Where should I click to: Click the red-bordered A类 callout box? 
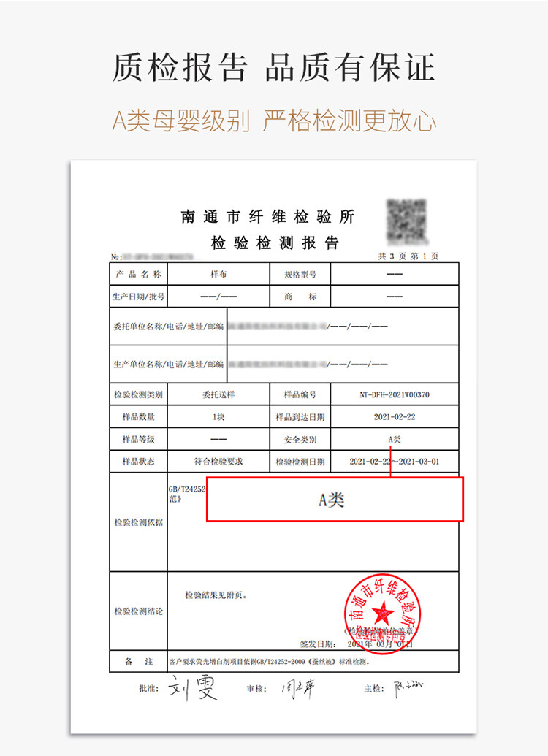tap(335, 499)
